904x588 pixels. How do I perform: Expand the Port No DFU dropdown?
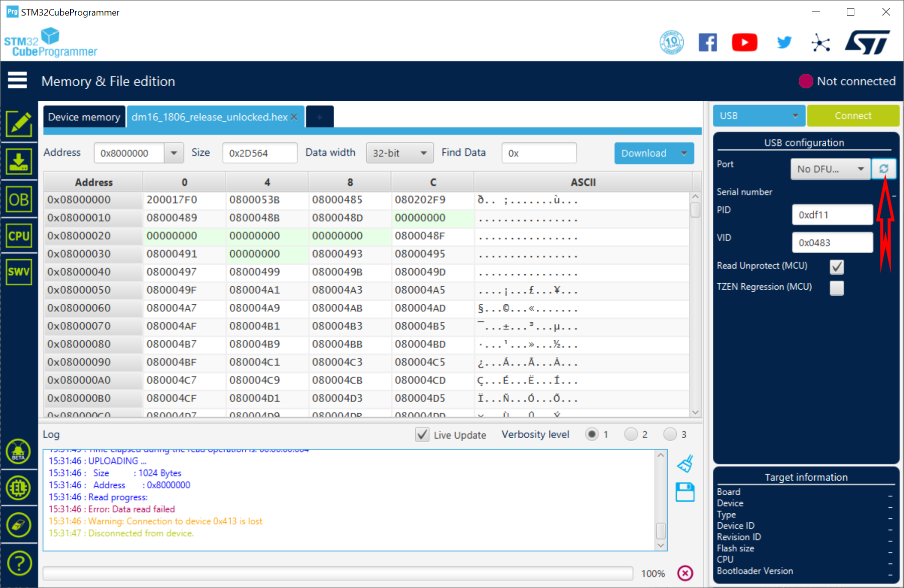point(830,169)
